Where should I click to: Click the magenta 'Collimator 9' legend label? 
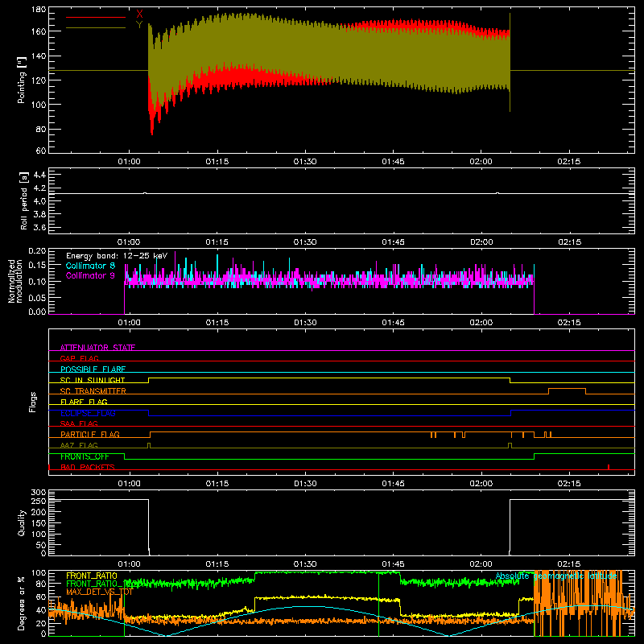point(90,275)
